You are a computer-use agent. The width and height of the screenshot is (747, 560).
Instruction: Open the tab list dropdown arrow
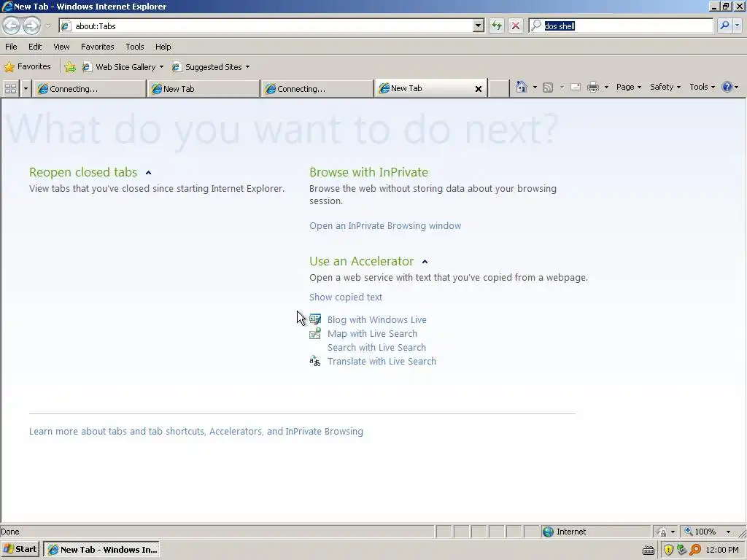(26, 88)
